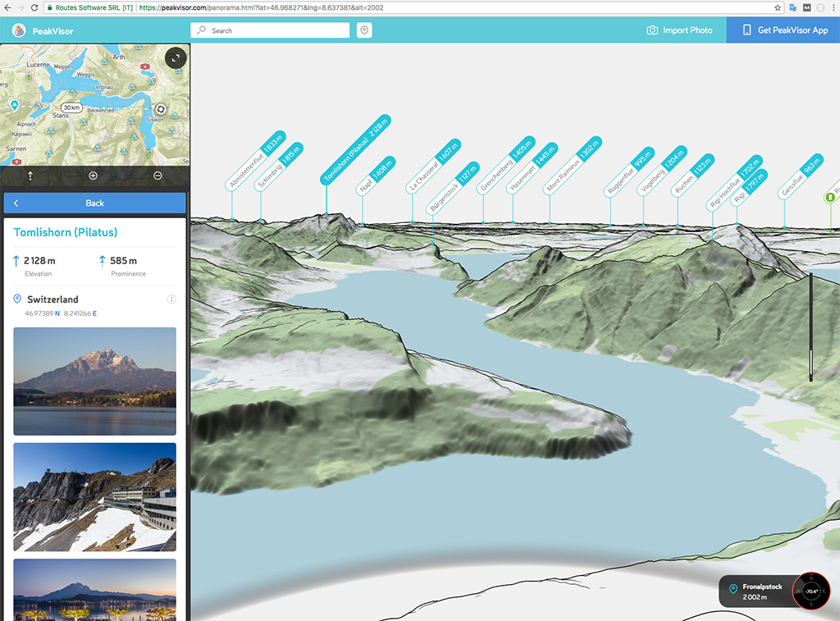840x621 pixels.
Task: Expand the minimap to fullscreen
Action: pyautogui.click(x=176, y=57)
